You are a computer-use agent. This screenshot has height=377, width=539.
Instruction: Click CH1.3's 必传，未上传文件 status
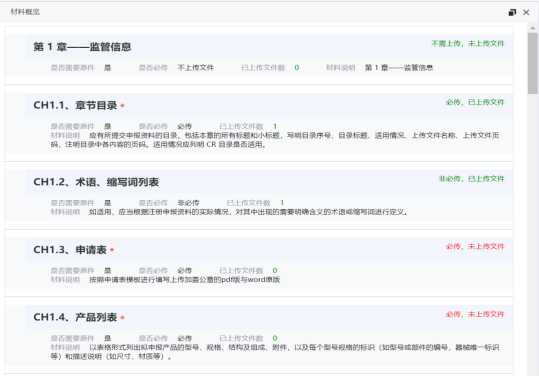pyautogui.click(x=475, y=246)
